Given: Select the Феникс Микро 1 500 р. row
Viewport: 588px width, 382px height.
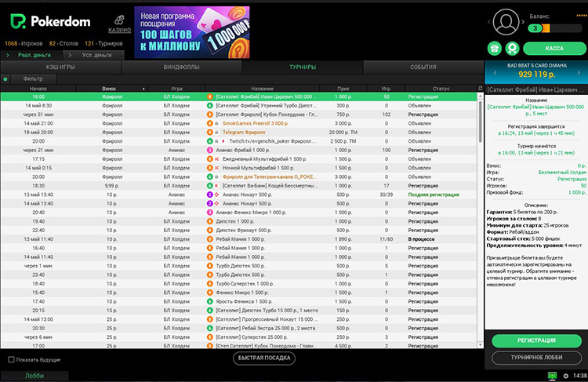Looking at the screenshot, I should [x=239, y=293].
